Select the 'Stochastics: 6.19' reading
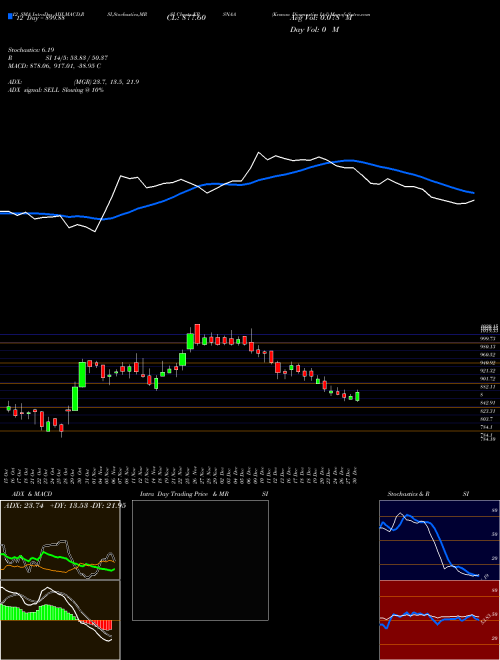 pos(31,50)
